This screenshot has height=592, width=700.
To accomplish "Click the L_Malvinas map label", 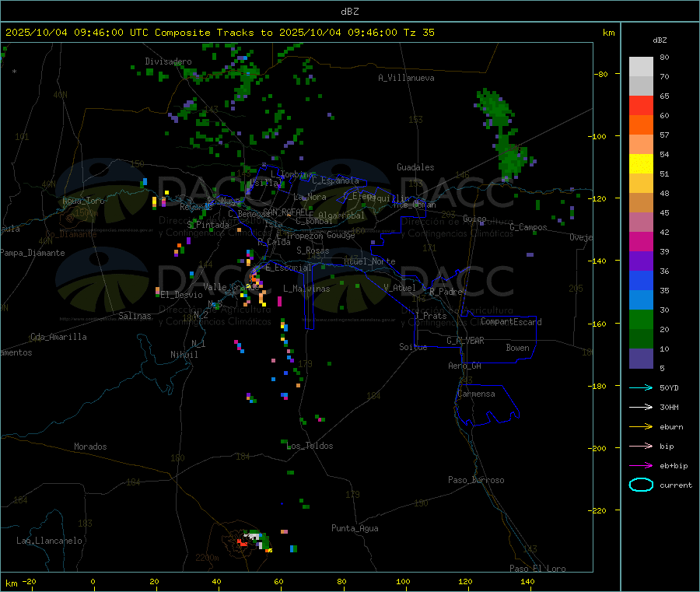I will (x=306, y=289).
